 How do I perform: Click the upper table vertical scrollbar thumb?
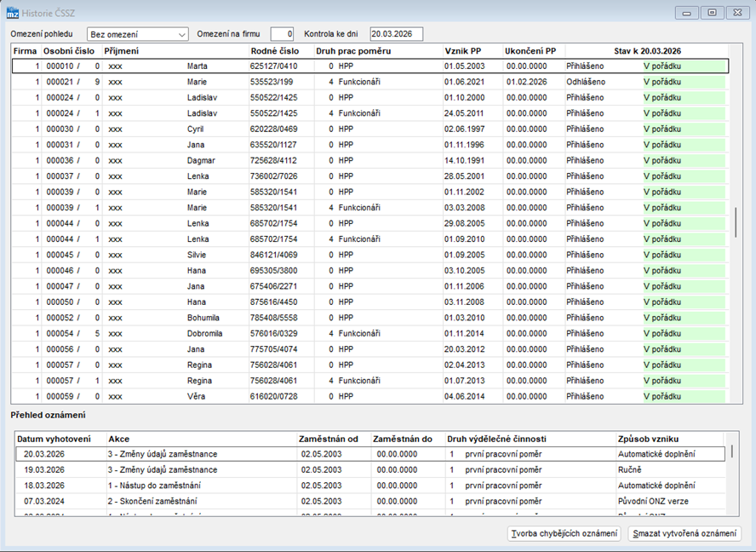pyautogui.click(x=736, y=222)
